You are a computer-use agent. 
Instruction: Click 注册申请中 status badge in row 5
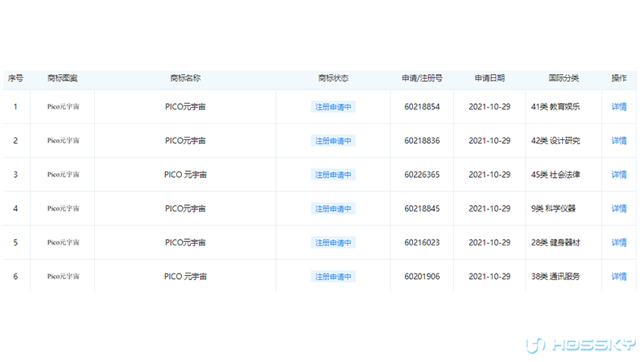pos(333,243)
